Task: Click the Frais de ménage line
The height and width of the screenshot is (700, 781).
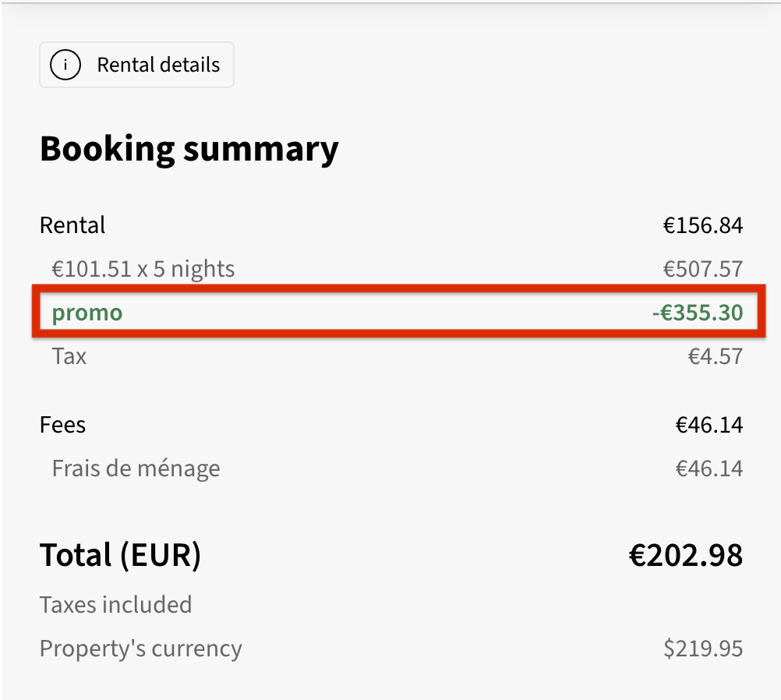Action: tap(136, 468)
